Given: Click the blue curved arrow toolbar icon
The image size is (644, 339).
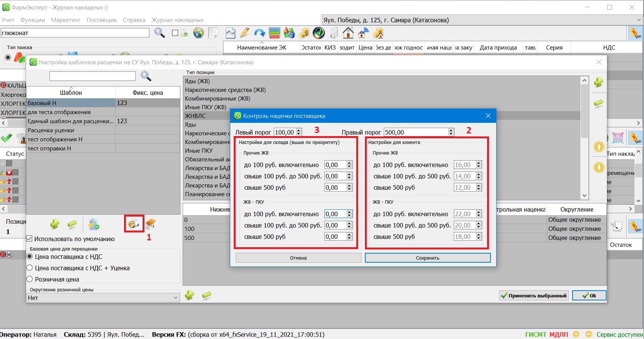Looking at the screenshot, I should coord(259,33).
